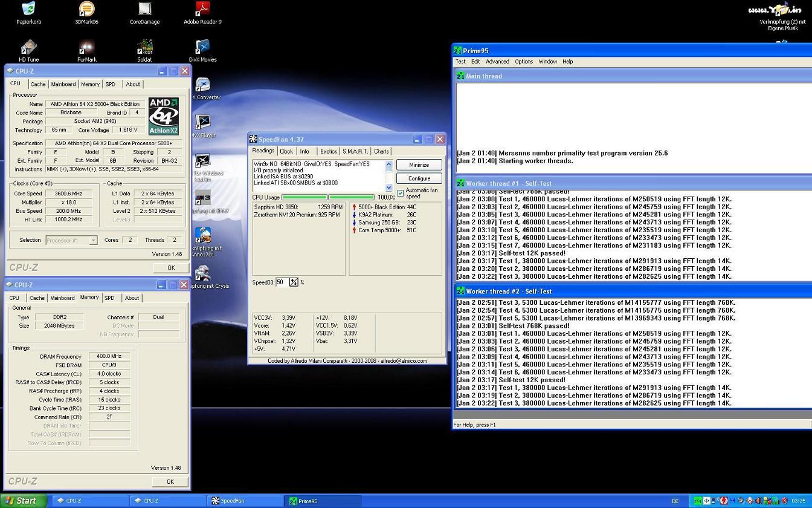Viewport: 812px width, 508px height.
Task: Open the Clock tab in SpeedFan
Action: point(286,152)
